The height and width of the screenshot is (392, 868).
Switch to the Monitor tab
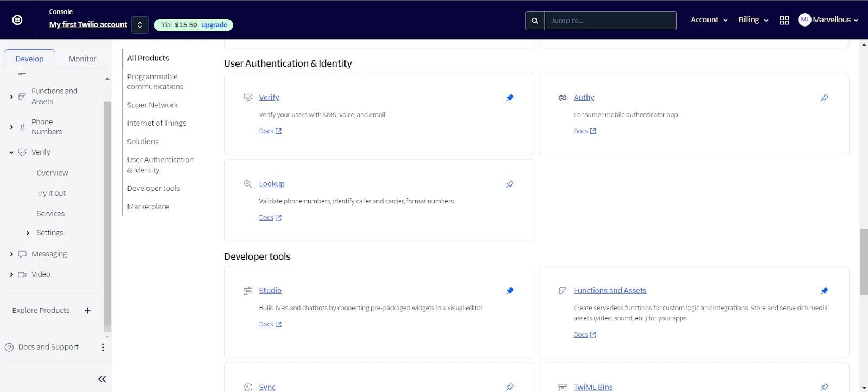coord(82,59)
